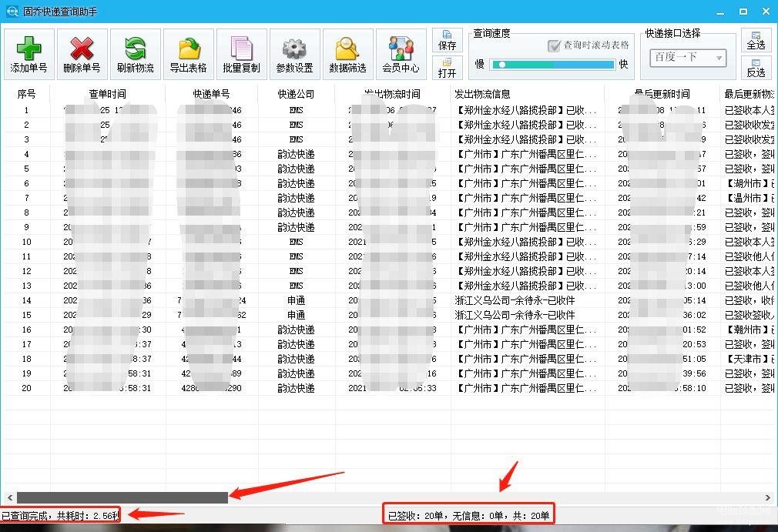The image size is (778, 532).
Task: Click row 7 【温州市】 status cell
Action: [x=749, y=198]
